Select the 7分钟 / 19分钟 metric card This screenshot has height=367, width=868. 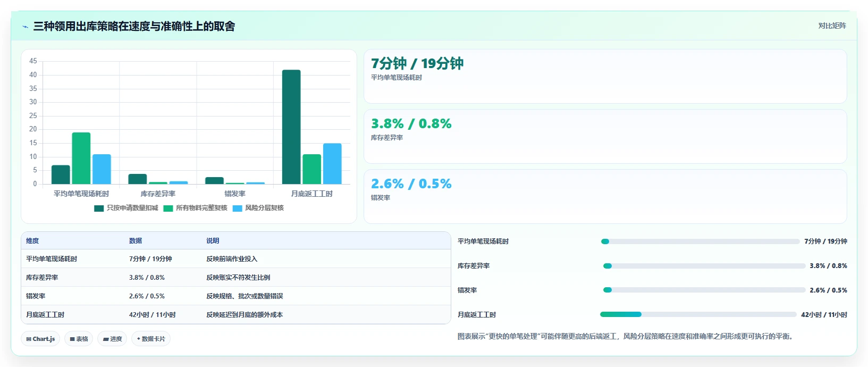[605, 77]
